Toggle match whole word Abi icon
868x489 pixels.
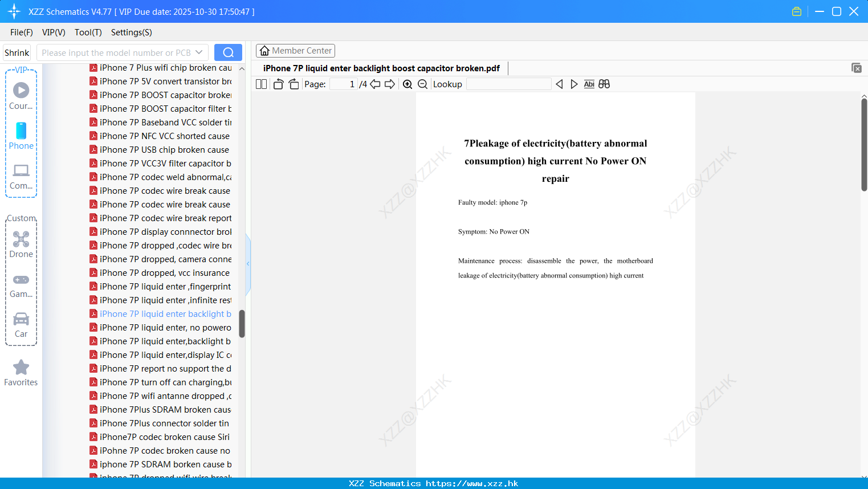pyautogui.click(x=589, y=84)
